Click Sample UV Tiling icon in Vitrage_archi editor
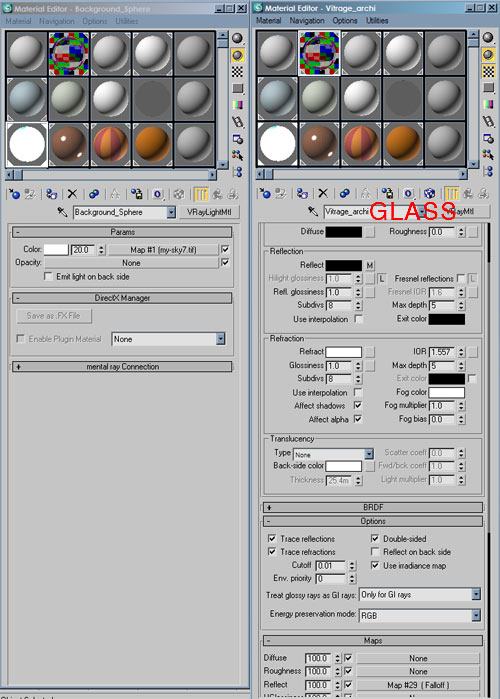 pyautogui.click(x=488, y=88)
